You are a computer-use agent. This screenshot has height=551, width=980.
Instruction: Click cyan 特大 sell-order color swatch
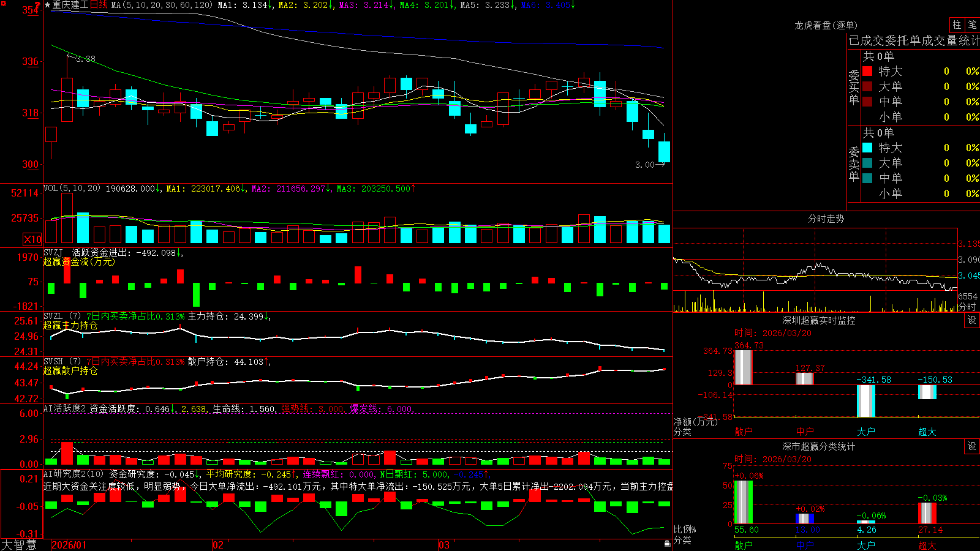click(x=867, y=148)
